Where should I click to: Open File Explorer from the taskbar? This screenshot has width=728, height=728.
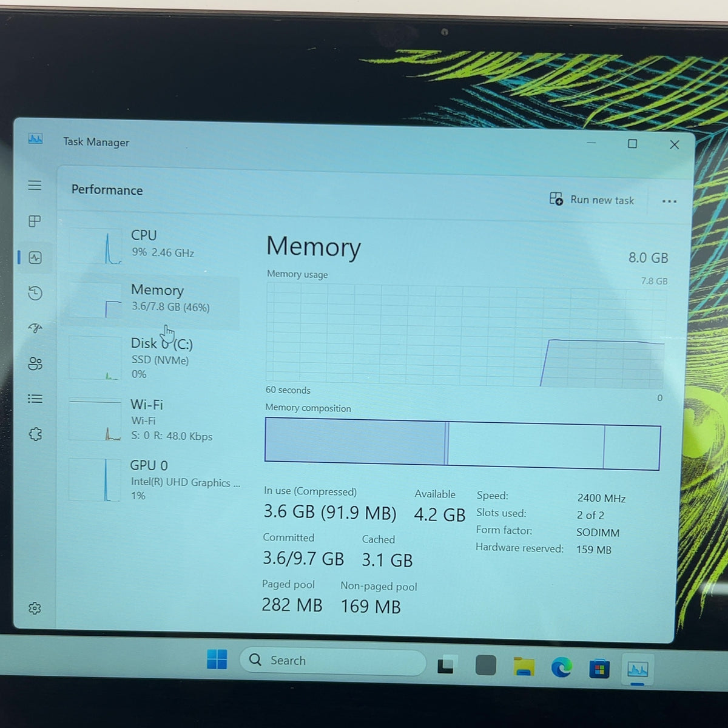(524, 667)
